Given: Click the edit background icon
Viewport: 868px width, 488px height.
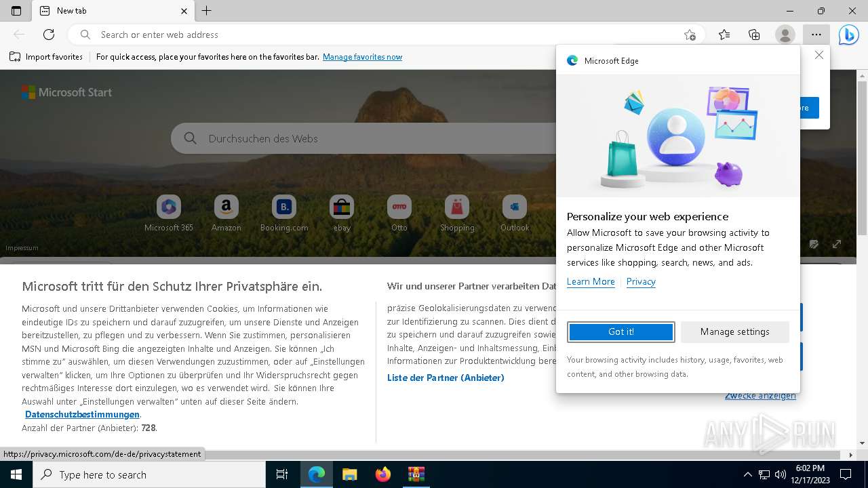Looking at the screenshot, I should [814, 244].
